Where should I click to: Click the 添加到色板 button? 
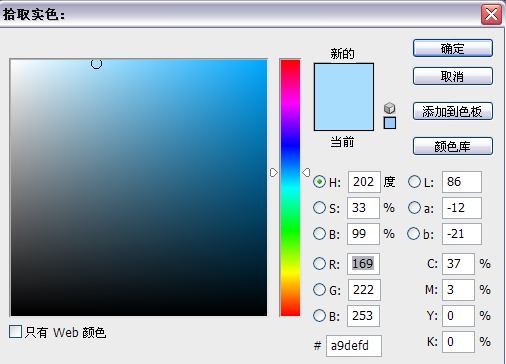click(453, 111)
